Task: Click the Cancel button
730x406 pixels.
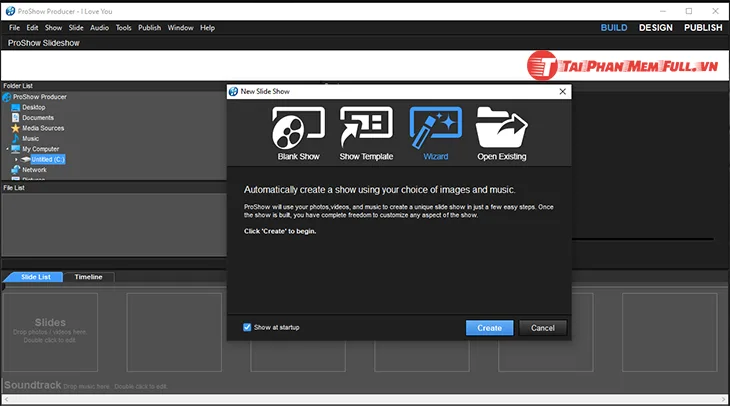Action: point(543,328)
